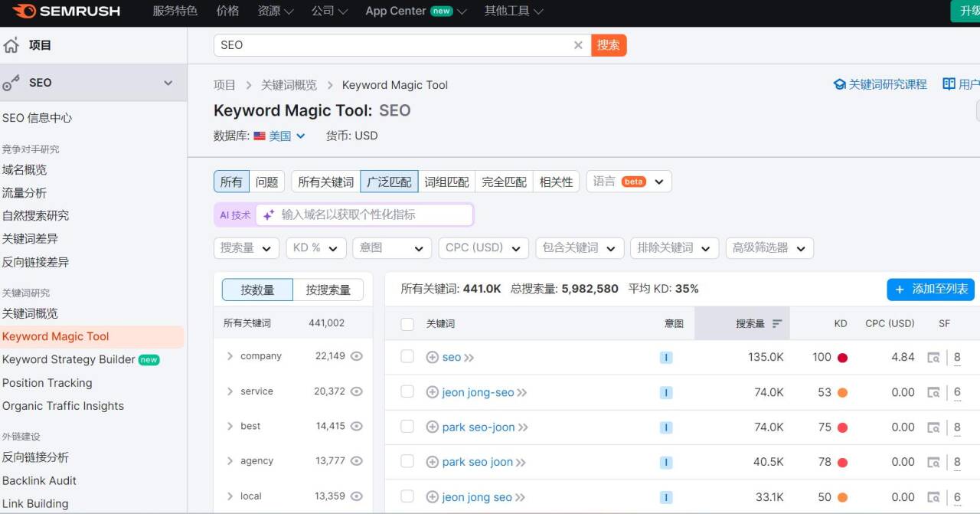Viewport: 980px width, 514px height.
Task: Switch to 按搜索量 tab
Action: tap(328, 290)
